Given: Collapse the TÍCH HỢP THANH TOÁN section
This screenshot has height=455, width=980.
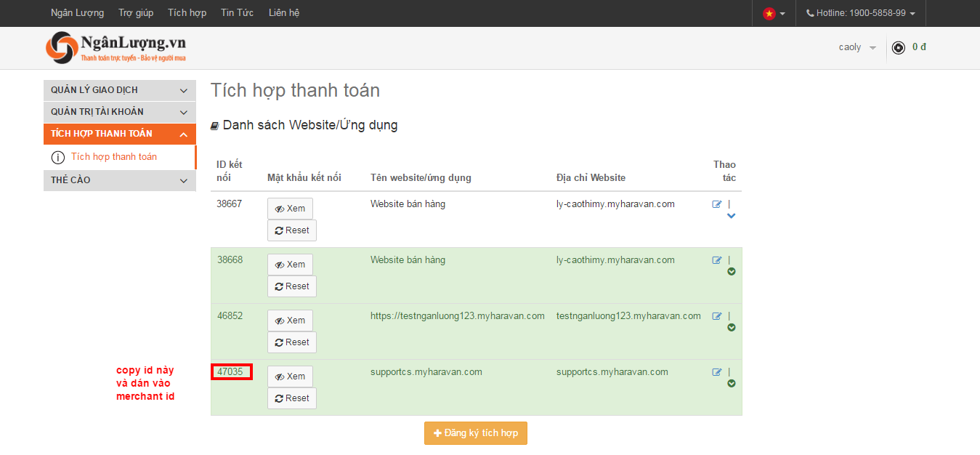Looking at the screenshot, I should click(120, 134).
